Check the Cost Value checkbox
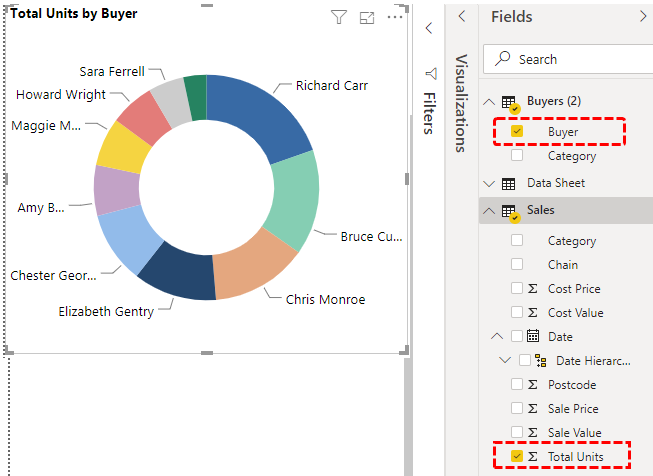This screenshot has width=653, height=476. (x=517, y=312)
